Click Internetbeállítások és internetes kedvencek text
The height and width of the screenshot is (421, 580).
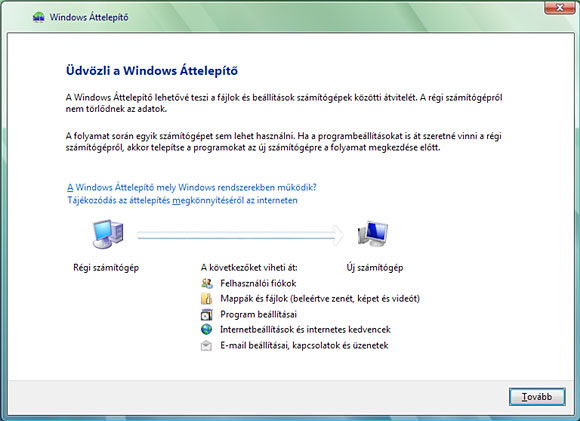[305, 329]
